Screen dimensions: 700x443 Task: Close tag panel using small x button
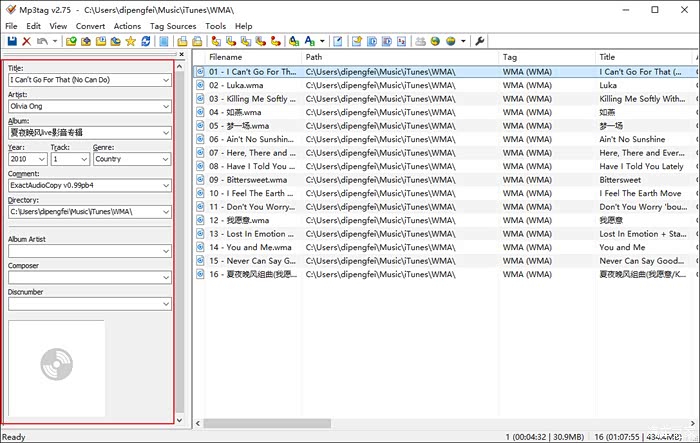(x=181, y=55)
